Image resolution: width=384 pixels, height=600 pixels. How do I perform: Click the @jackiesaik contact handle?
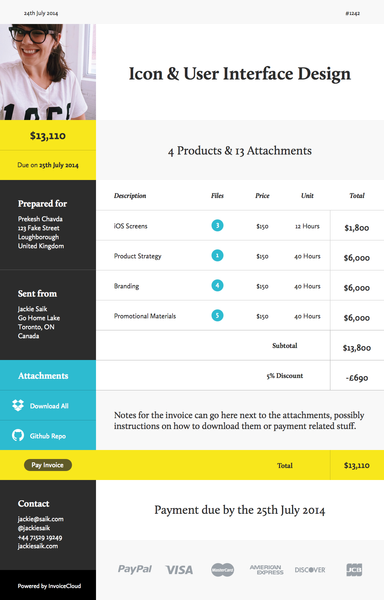tap(34, 528)
